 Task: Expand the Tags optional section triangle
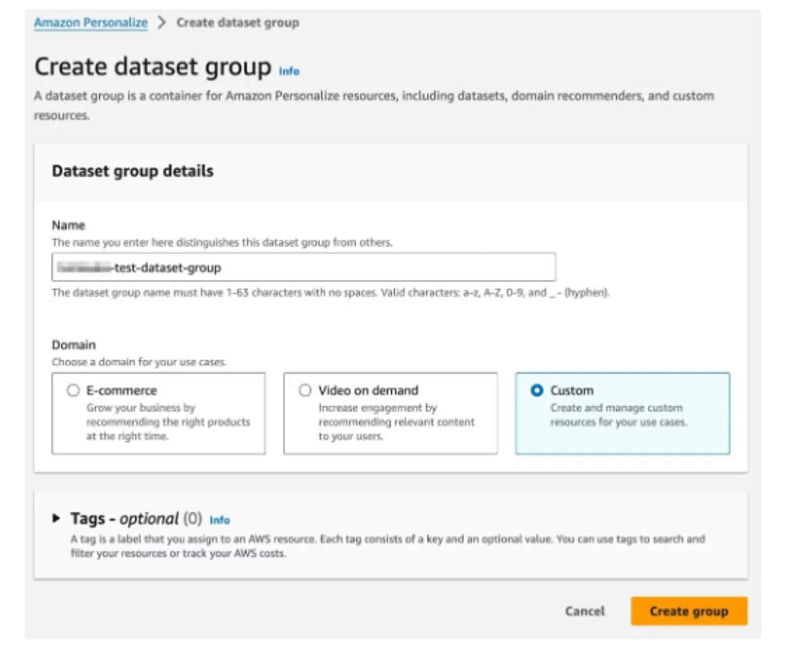tap(56, 518)
